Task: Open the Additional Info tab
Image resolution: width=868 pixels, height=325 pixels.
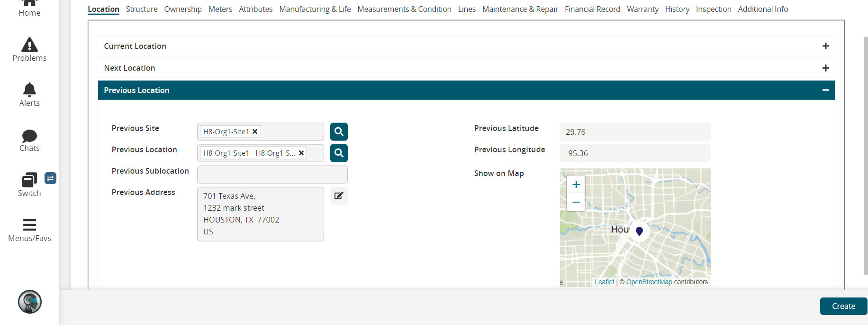Action: tap(763, 9)
